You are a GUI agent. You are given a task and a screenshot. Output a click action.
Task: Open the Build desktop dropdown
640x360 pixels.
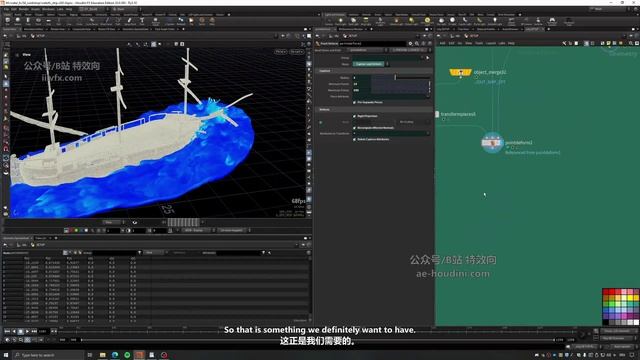pyautogui.click(x=95, y=9)
